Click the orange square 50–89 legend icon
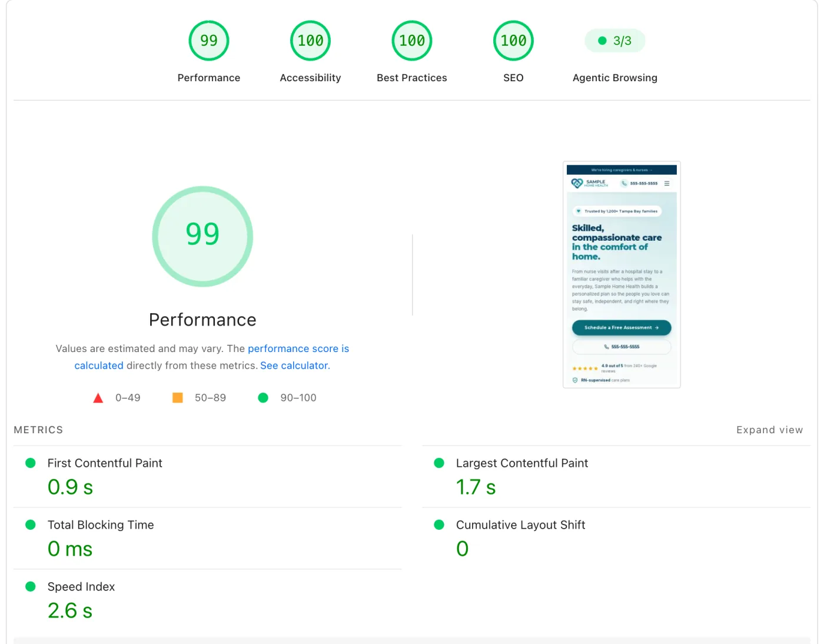This screenshot has height=644, width=824. coord(177,398)
